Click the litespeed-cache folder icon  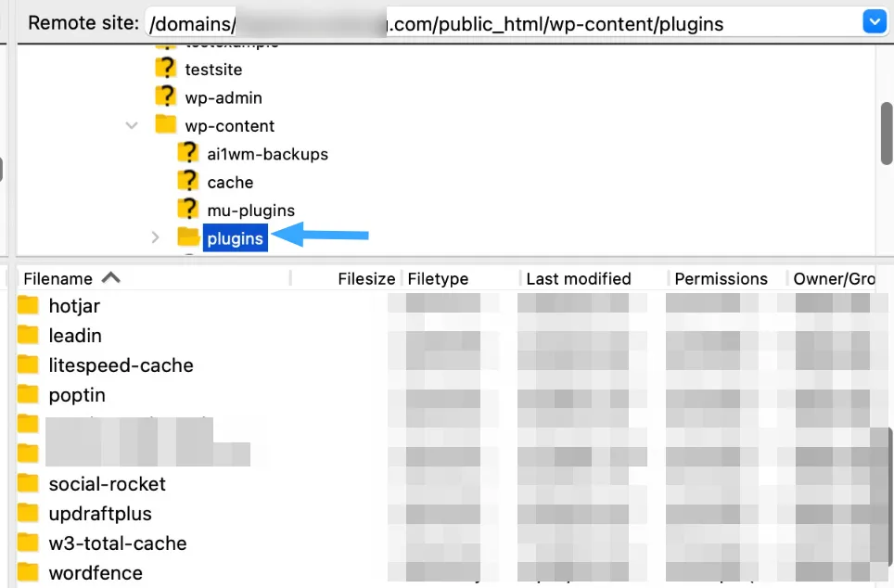28,364
